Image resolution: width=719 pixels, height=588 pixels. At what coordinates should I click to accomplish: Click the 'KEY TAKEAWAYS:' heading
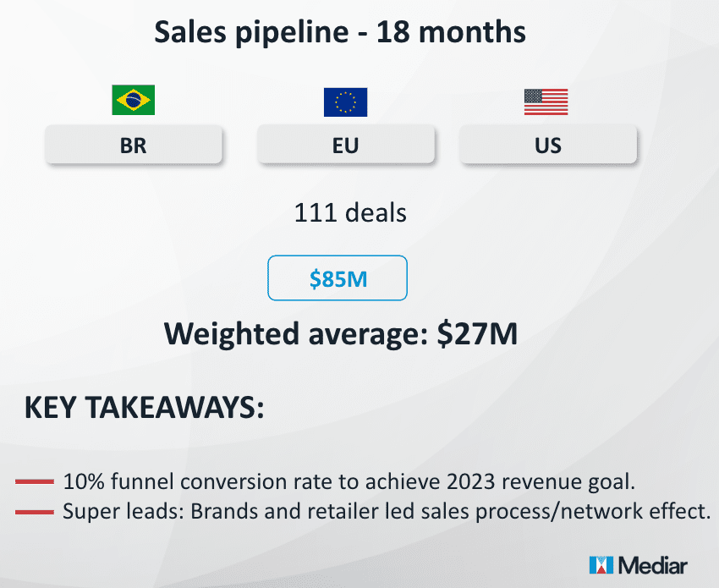point(145,407)
